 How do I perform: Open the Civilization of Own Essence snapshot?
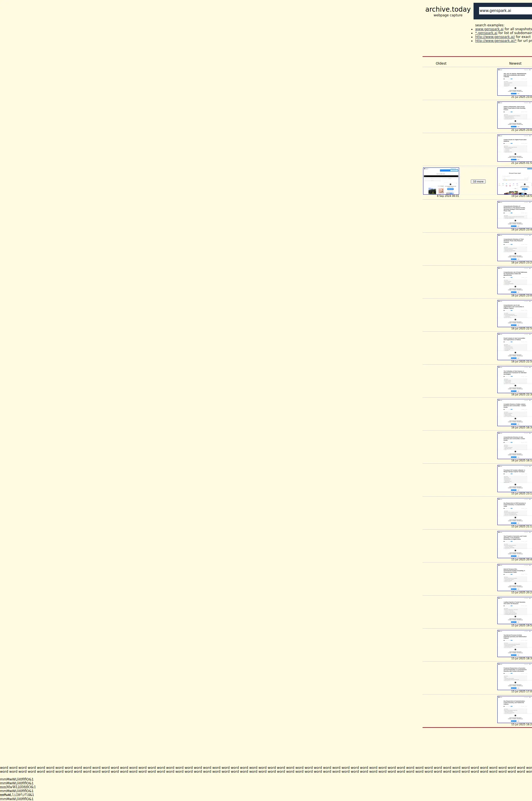click(514, 380)
